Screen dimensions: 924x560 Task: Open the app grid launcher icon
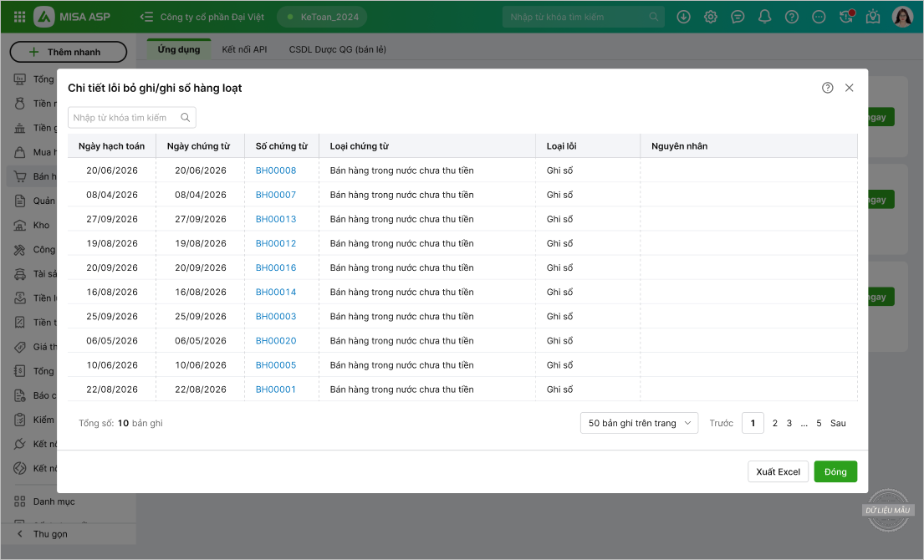[20, 17]
